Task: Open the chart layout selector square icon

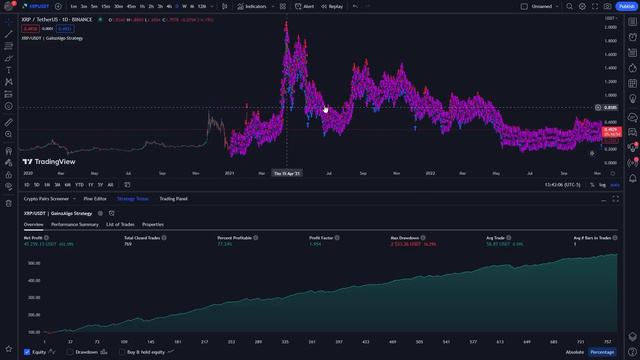Action: [524, 7]
